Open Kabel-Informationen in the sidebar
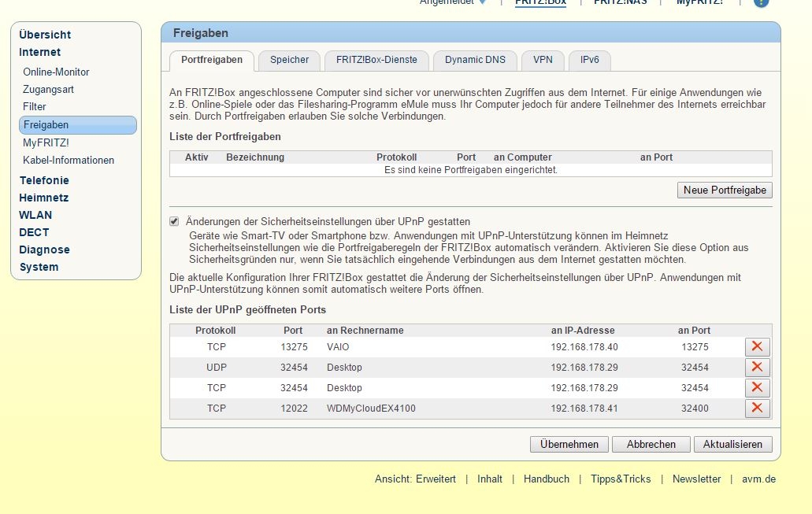Image resolution: width=812 pixels, height=514 pixels. 69,161
